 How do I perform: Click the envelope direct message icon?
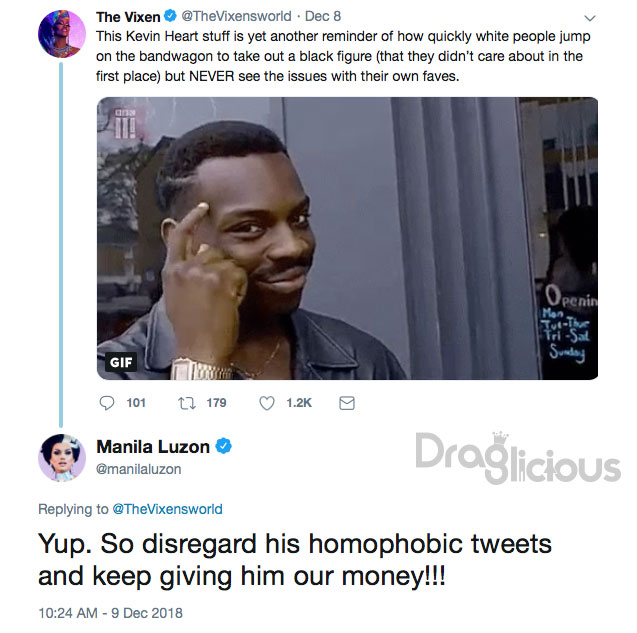pos(347,403)
